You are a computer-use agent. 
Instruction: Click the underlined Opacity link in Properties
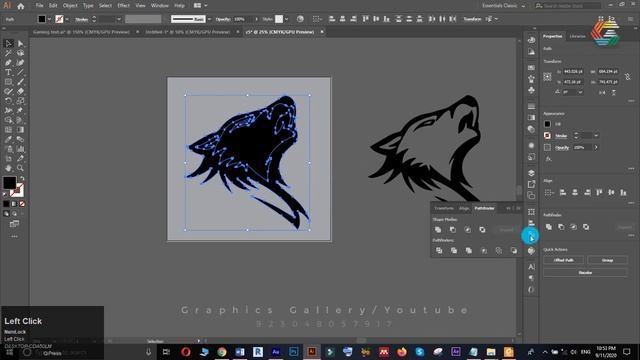(x=562, y=147)
